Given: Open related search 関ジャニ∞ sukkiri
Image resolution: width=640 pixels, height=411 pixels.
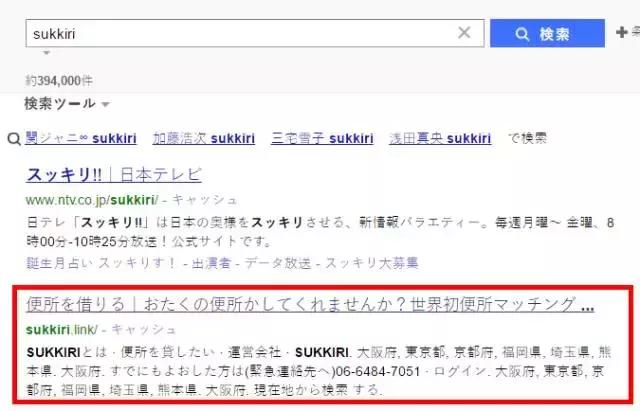Looking at the screenshot, I should tap(81, 138).
